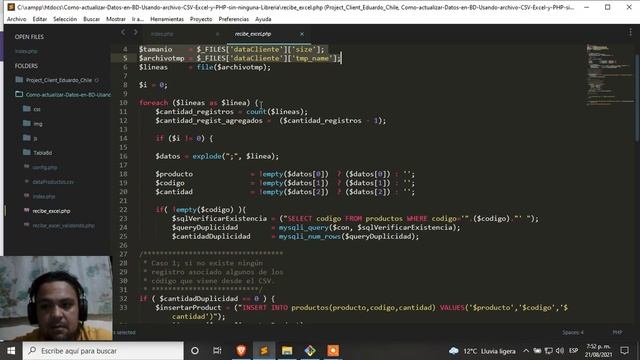Open recibe_excel_validando.php in the sidebar

pos(63,225)
